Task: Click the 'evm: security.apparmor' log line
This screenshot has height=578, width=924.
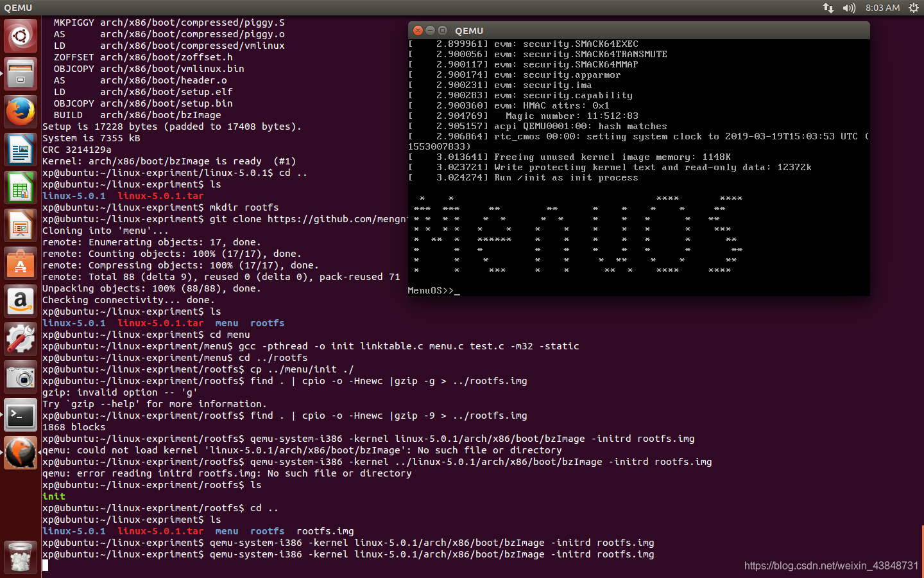Action: click(x=515, y=75)
